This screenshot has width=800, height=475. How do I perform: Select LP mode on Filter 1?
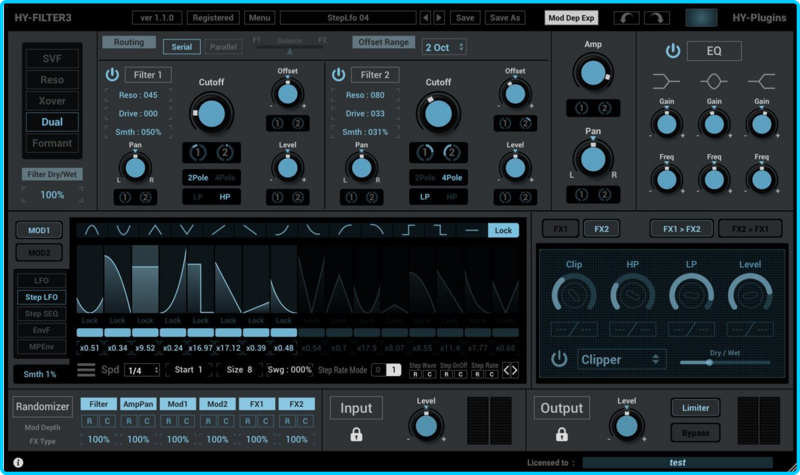point(198,197)
